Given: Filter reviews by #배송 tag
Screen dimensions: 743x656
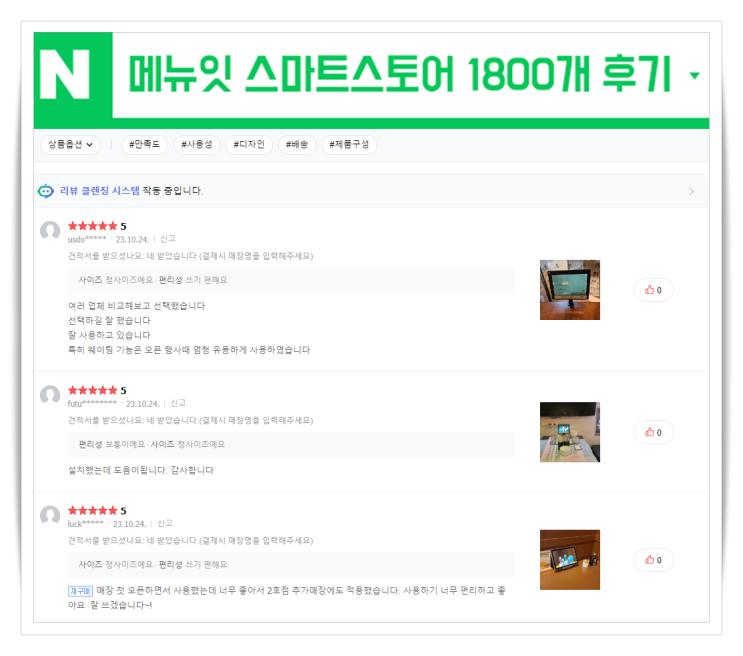Looking at the screenshot, I should (x=297, y=145).
